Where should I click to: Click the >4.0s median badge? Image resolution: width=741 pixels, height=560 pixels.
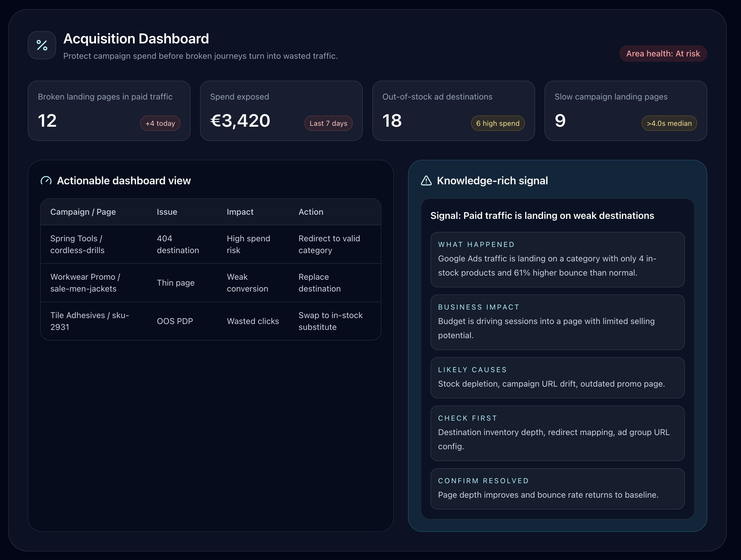click(x=669, y=123)
